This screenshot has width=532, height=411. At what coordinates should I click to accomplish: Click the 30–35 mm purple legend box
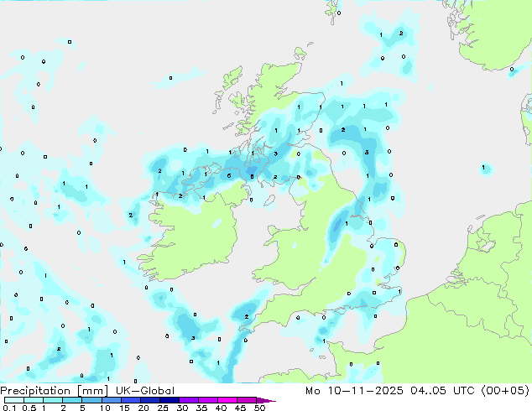tap(188, 400)
